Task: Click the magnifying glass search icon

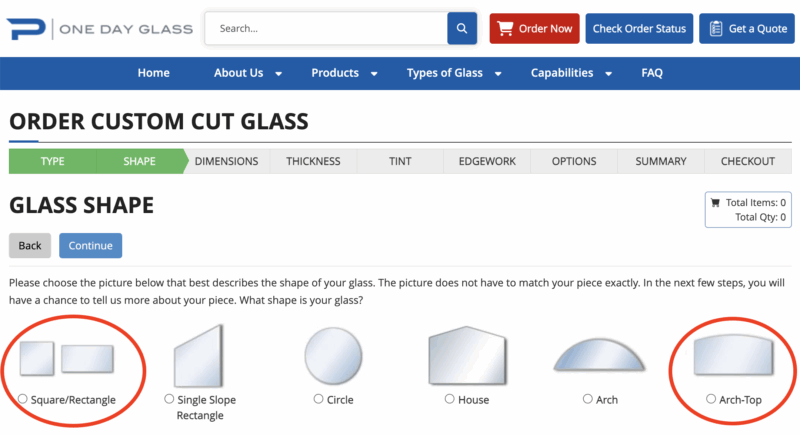Action: pyautogui.click(x=461, y=29)
